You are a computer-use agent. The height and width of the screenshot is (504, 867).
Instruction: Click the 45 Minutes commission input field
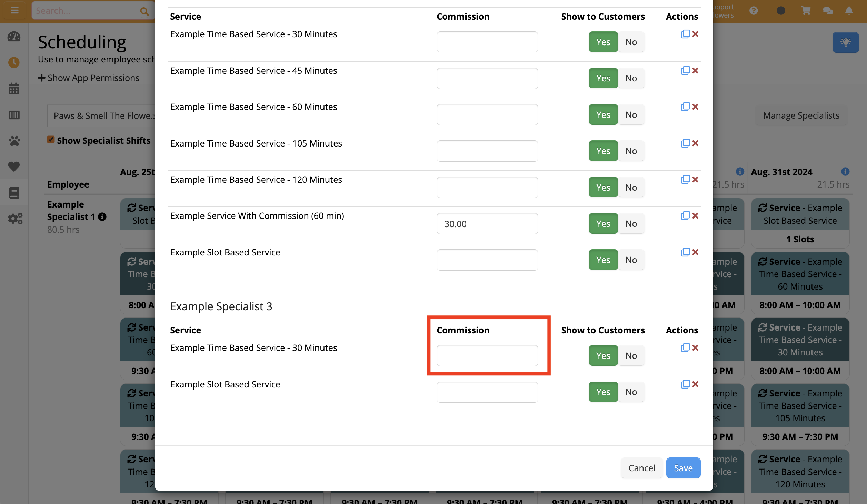tap(487, 78)
